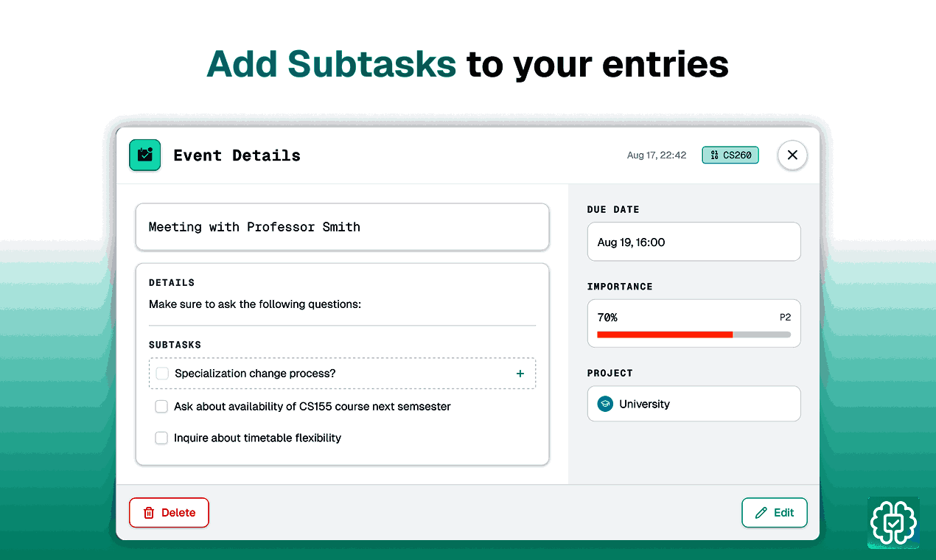This screenshot has width=936, height=560.
Task: Toggle the timetable flexibility subtask checkbox
Action: [161, 438]
